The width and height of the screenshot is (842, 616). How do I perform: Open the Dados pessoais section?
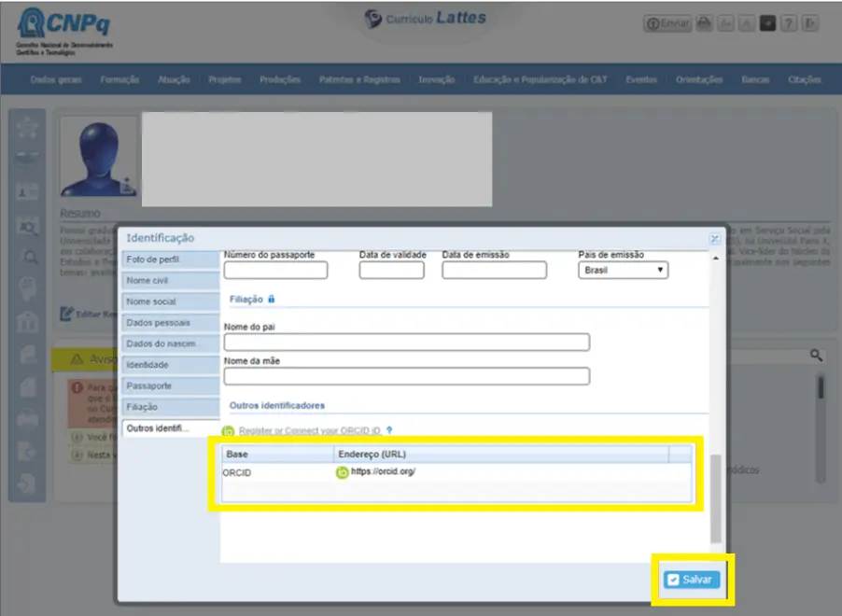[169, 322]
